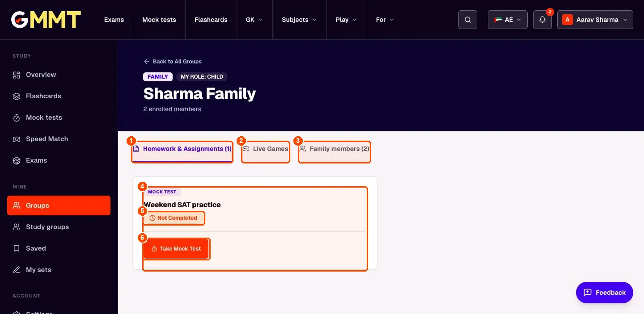Click the Groups people icon in sidebar
This screenshot has height=314, width=644.
point(17,205)
